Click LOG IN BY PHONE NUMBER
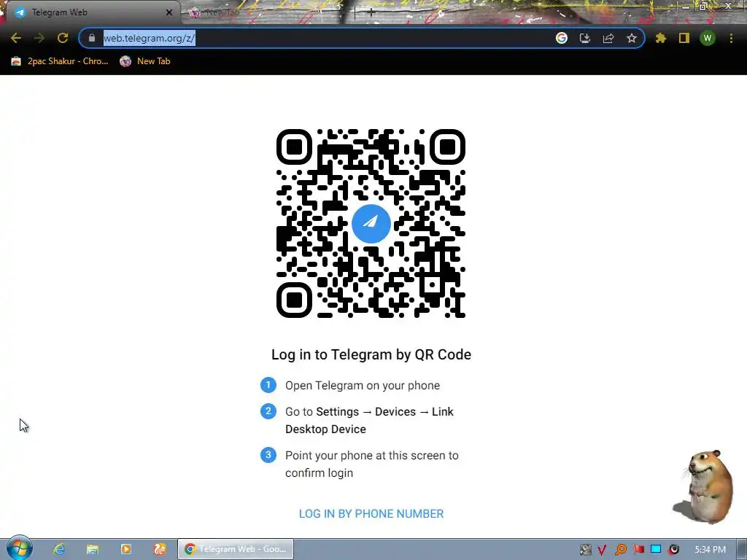This screenshot has width=747, height=560. pyautogui.click(x=371, y=514)
